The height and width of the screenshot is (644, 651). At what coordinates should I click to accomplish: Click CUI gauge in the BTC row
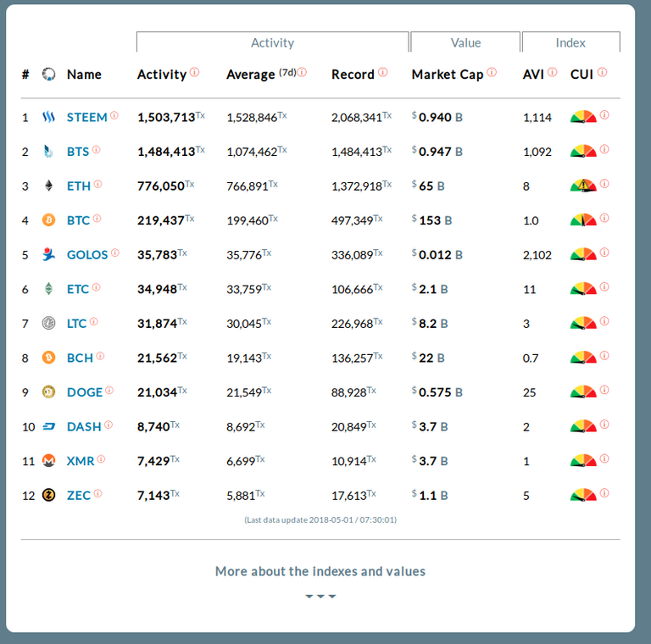pyautogui.click(x=583, y=219)
